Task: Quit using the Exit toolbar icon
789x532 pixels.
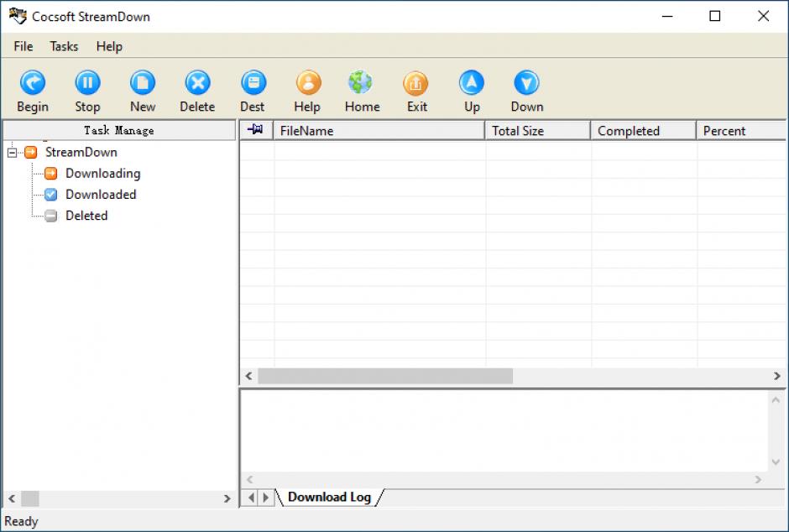Action: (415, 82)
